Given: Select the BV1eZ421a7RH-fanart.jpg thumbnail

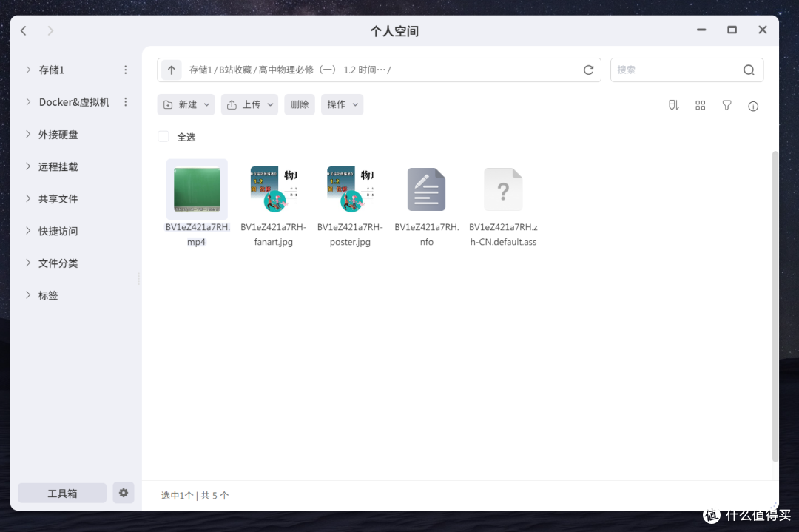Looking at the screenshot, I should 274,189.
